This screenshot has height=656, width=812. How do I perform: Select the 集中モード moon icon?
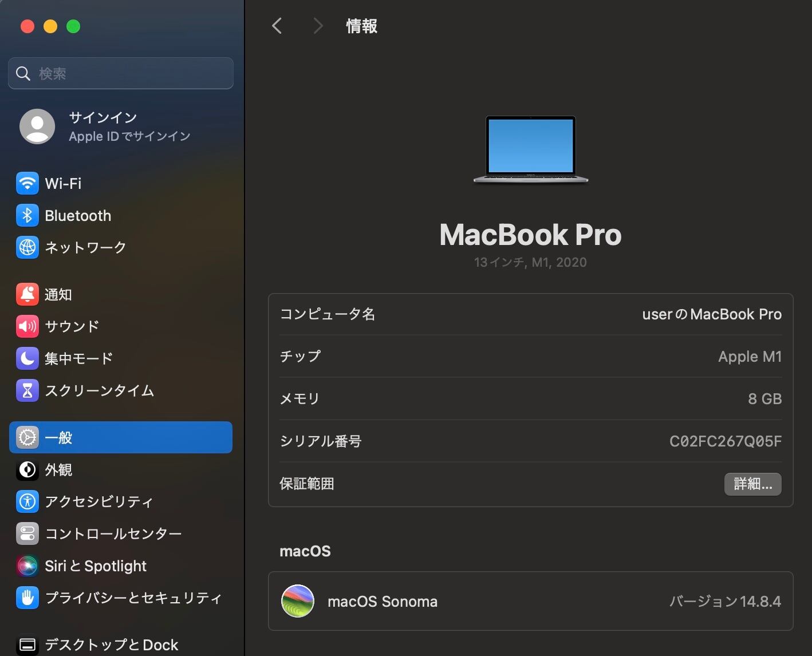pos(27,358)
